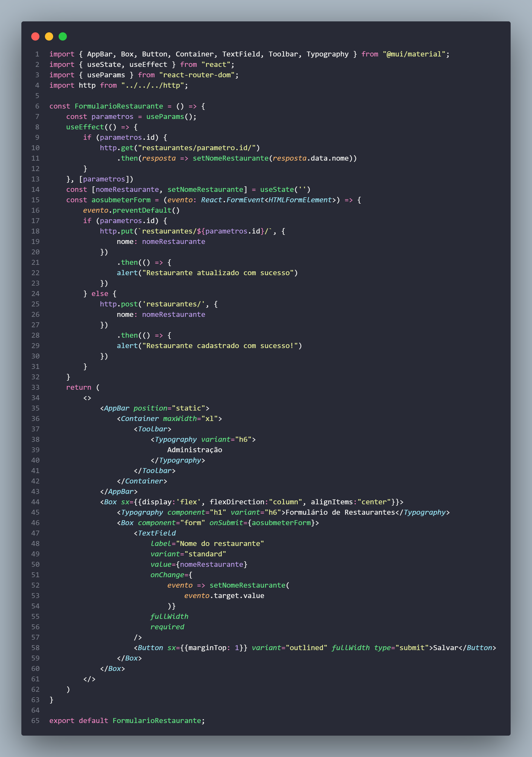Click export default statement on line 65
Screen dimensions: 532x757
(x=127, y=721)
